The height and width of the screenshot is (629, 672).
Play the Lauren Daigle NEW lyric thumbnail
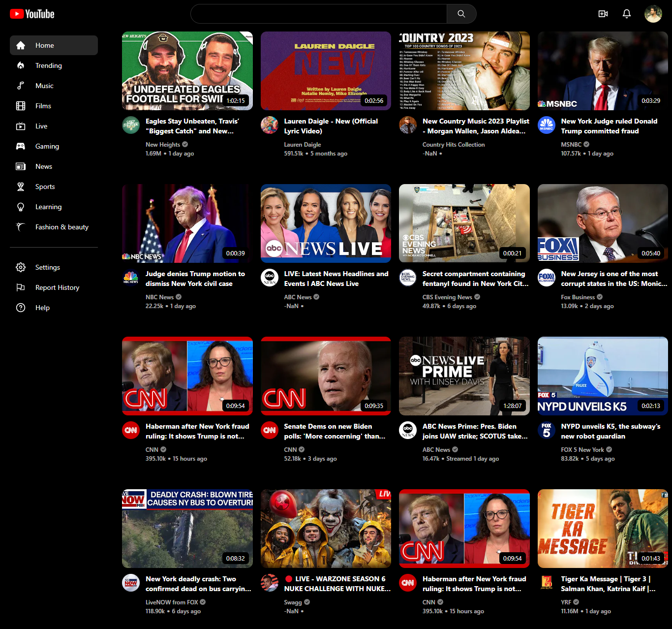tap(326, 71)
